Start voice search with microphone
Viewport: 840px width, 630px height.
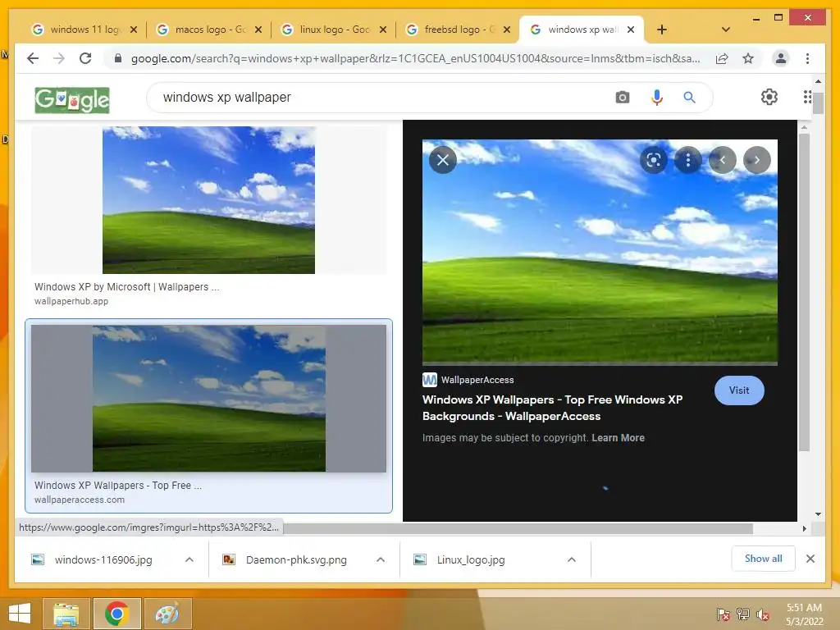[657, 98]
